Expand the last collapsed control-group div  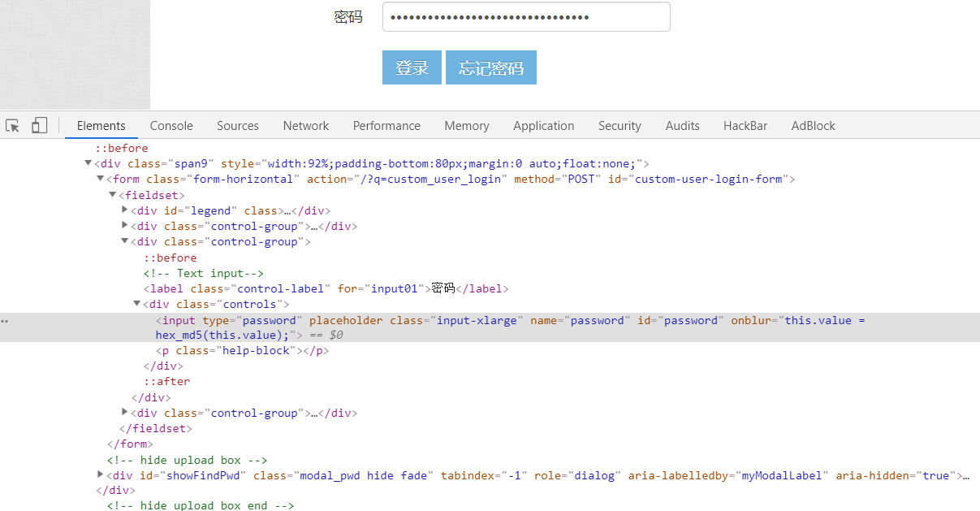pyautogui.click(x=125, y=413)
